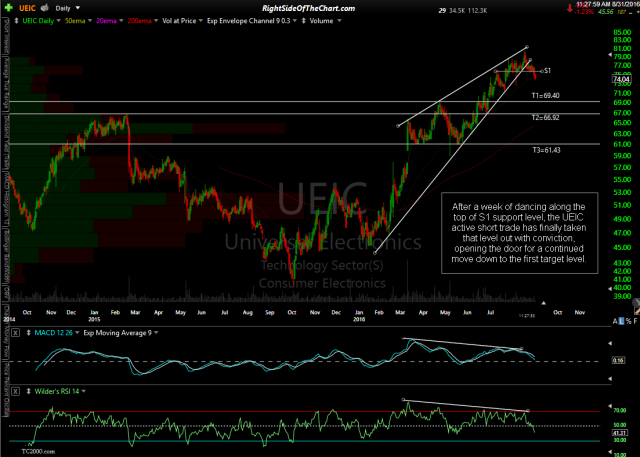
Task: Close the MACD pane with its X box
Action: (x=15, y=333)
